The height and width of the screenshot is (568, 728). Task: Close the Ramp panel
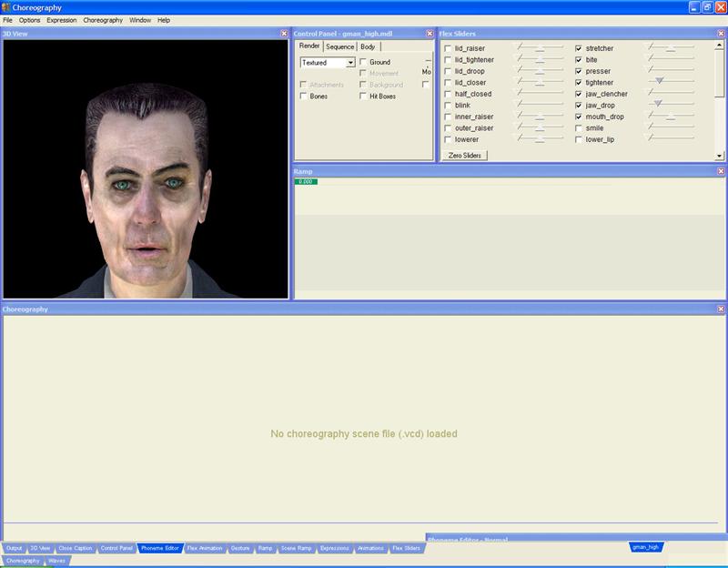(x=720, y=170)
